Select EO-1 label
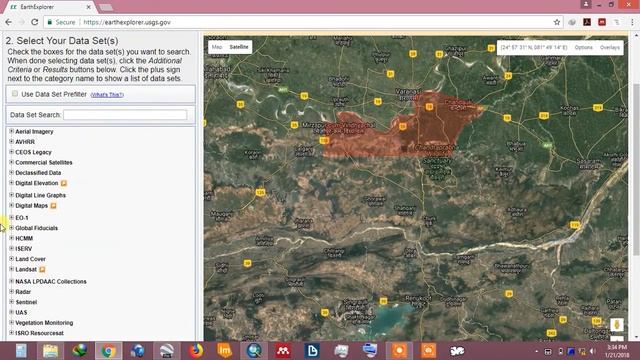This screenshot has width=640, height=360. [x=22, y=218]
